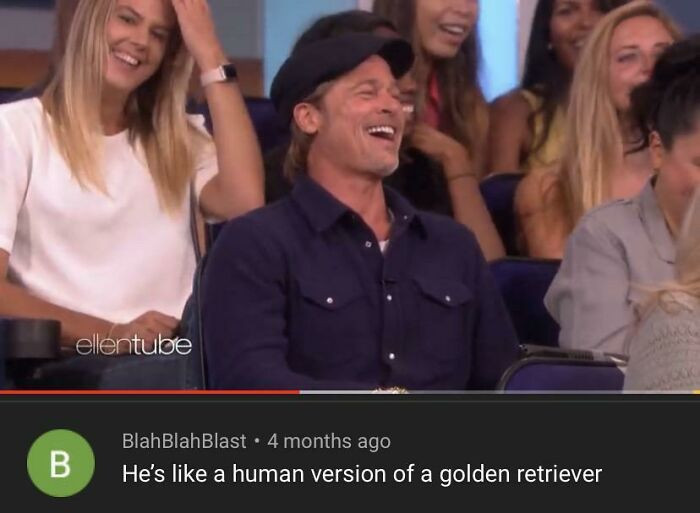
Task: Select the golden retriever comment text
Action: tap(362, 474)
